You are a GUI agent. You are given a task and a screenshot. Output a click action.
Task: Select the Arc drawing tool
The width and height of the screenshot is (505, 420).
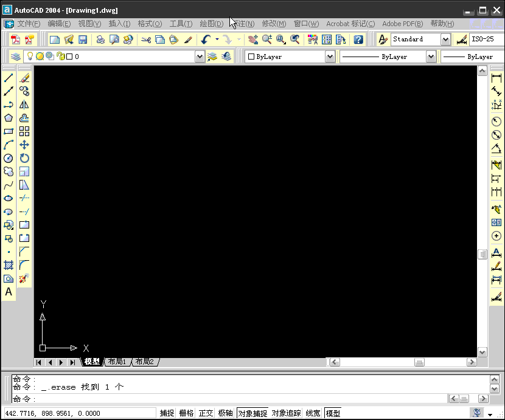coord(9,145)
